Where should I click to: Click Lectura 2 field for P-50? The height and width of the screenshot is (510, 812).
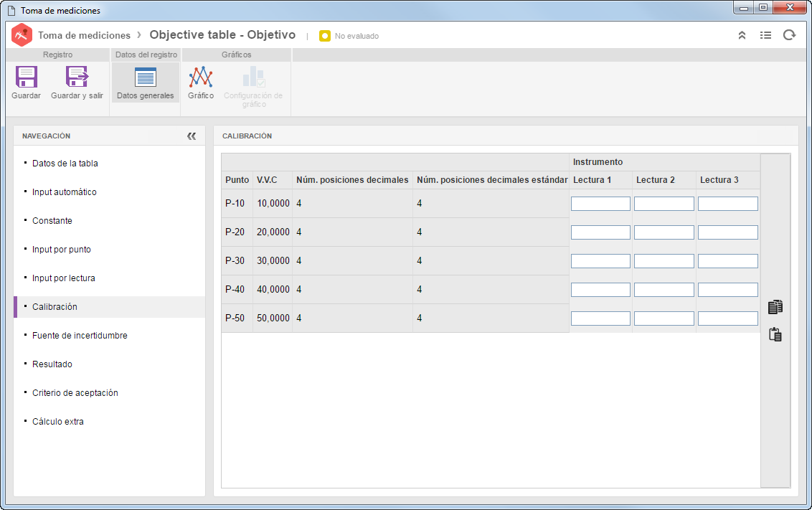[664, 318]
